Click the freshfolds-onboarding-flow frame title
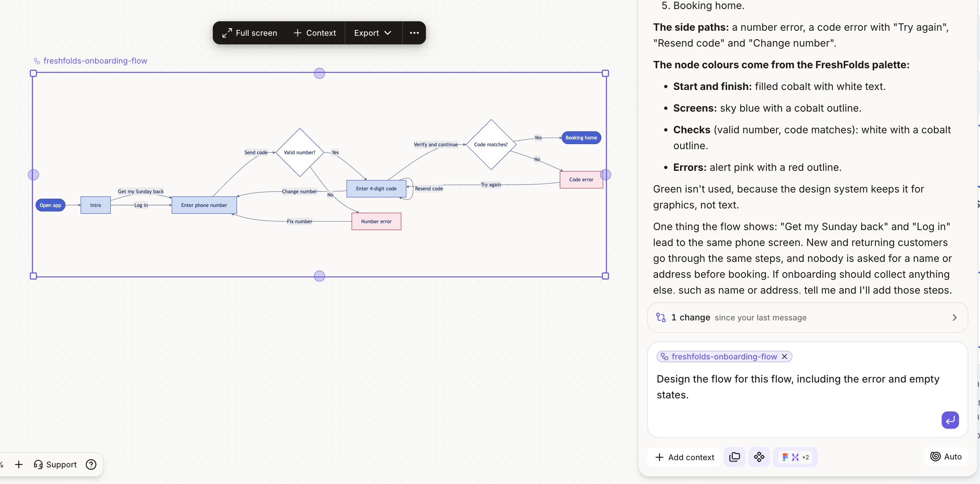980x484 pixels. click(x=95, y=61)
